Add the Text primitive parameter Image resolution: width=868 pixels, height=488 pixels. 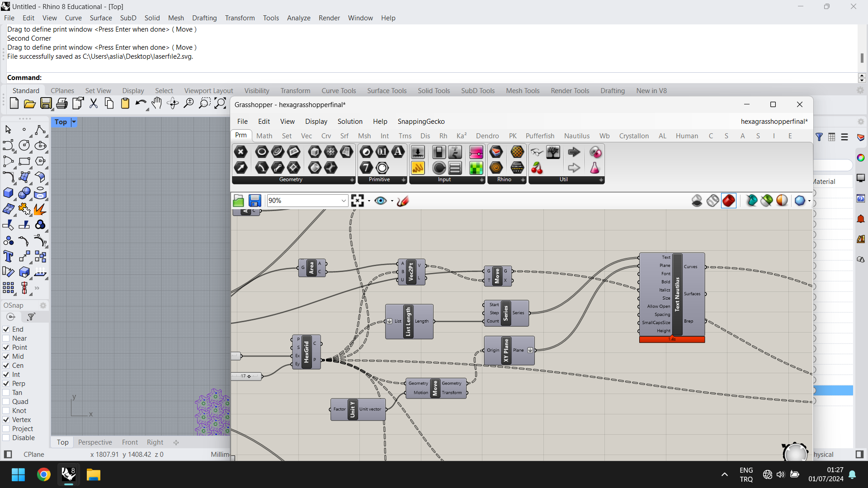pos(398,152)
